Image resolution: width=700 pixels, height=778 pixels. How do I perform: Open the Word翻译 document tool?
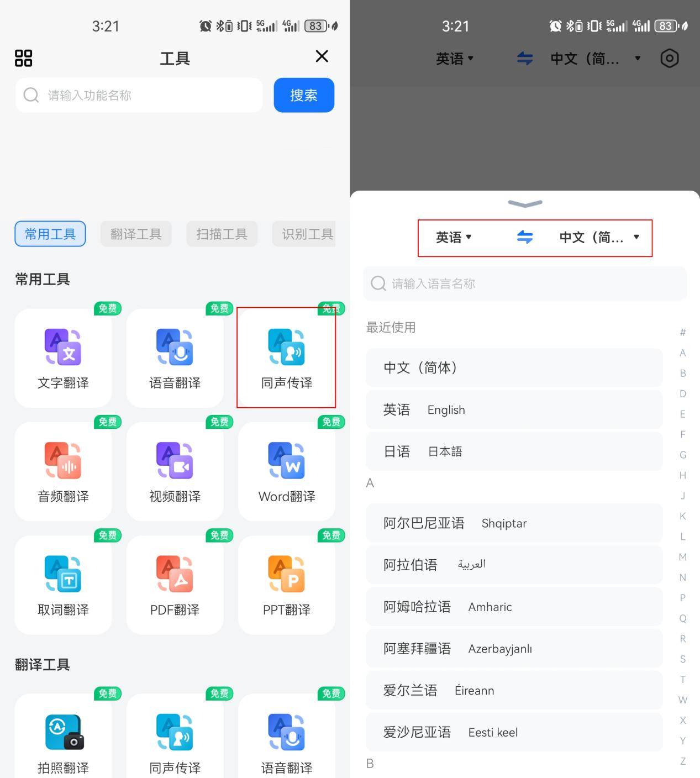[286, 471]
